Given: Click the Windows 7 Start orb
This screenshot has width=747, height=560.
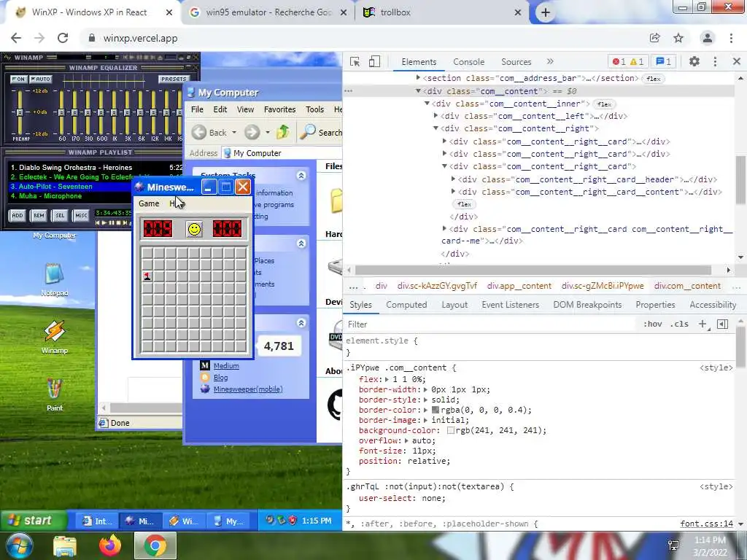Looking at the screenshot, I should tap(19, 545).
